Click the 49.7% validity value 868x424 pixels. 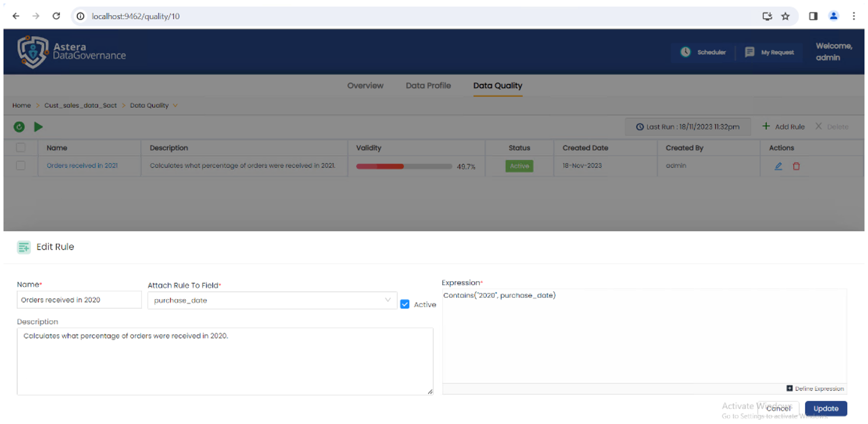click(x=466, y=167)
